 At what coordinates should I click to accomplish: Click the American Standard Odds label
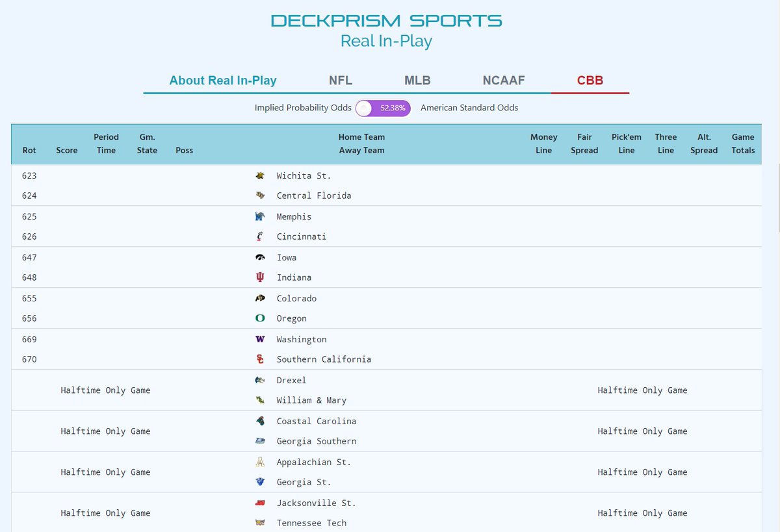469,108
